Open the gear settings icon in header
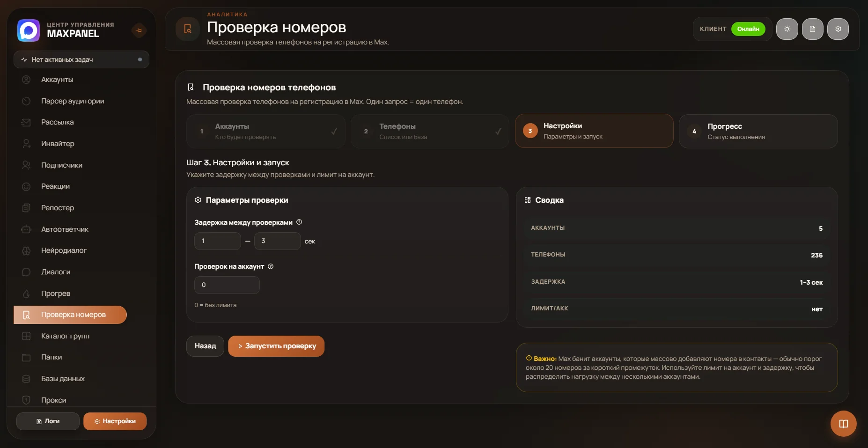Viewport: 868px width, 448px height. (x=838, y=29)
